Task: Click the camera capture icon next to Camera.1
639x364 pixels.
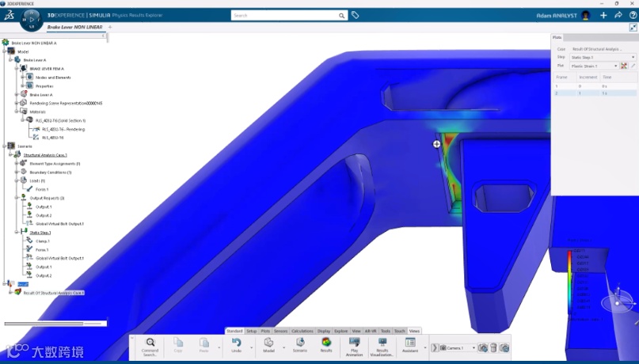Action: point(483,347)
